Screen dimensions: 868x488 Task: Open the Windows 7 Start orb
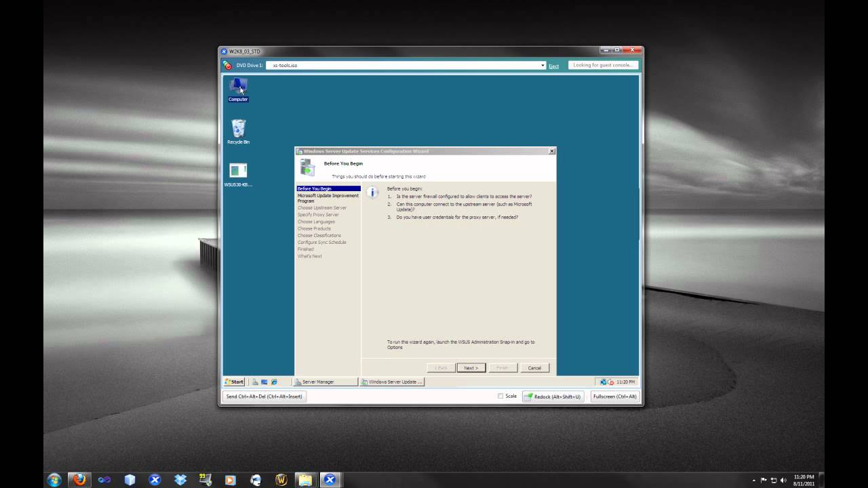point(54,480)
